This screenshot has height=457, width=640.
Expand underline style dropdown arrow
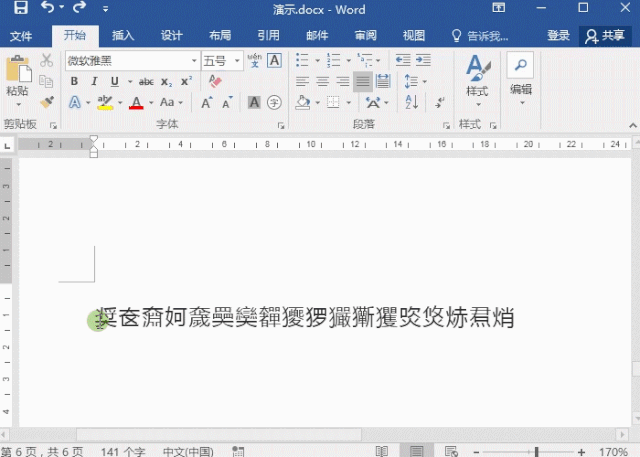(130, 82)
